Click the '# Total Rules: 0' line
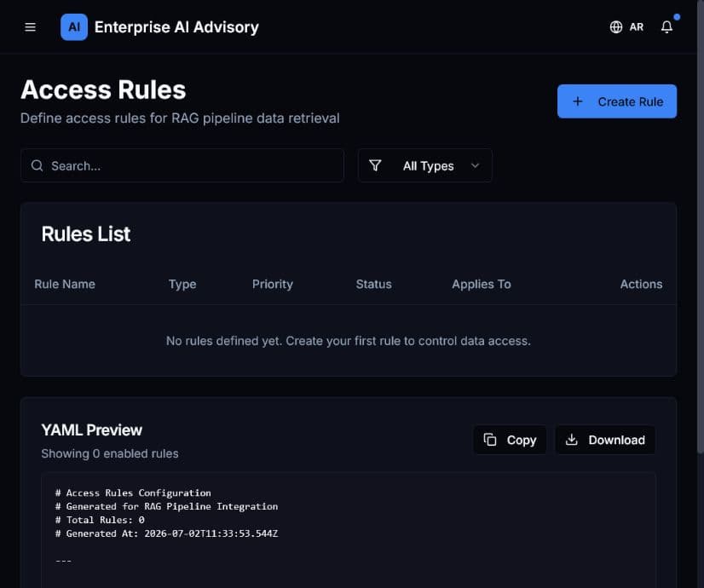 pyautogui.click(x=100, y=520)
